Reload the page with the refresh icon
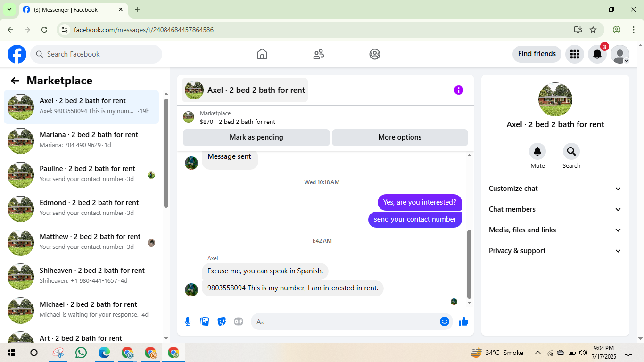Screen dimensions: 644x362 point(44,30)
